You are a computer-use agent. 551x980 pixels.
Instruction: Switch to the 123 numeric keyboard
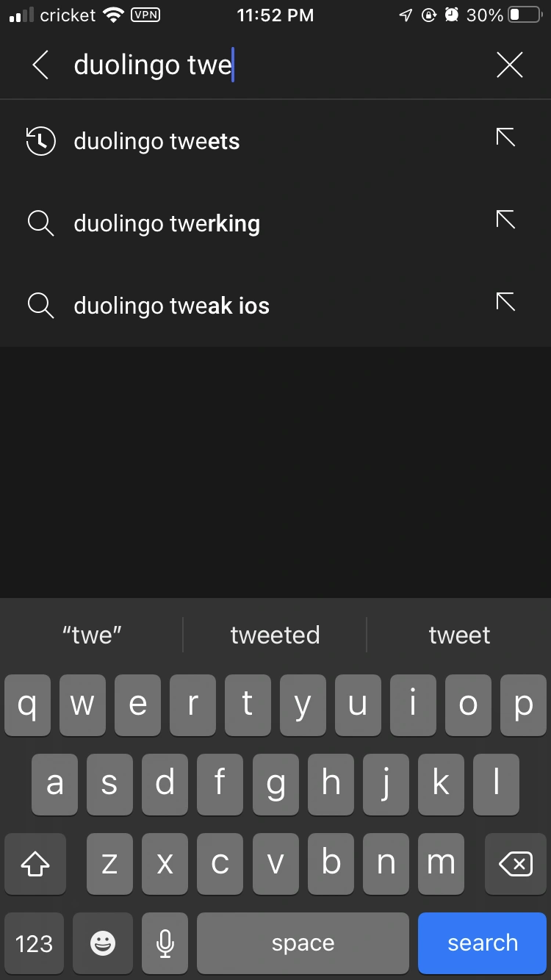point(34,943)
